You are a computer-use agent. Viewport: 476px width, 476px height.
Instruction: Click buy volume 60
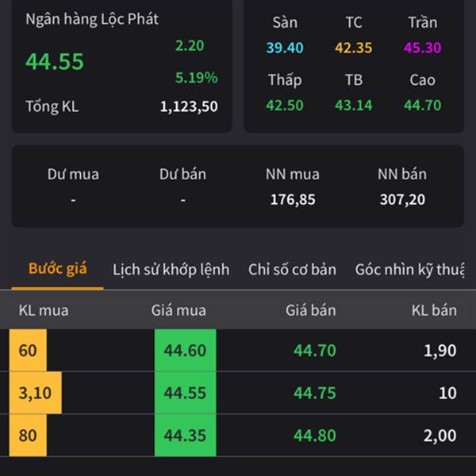click(28, 351)
